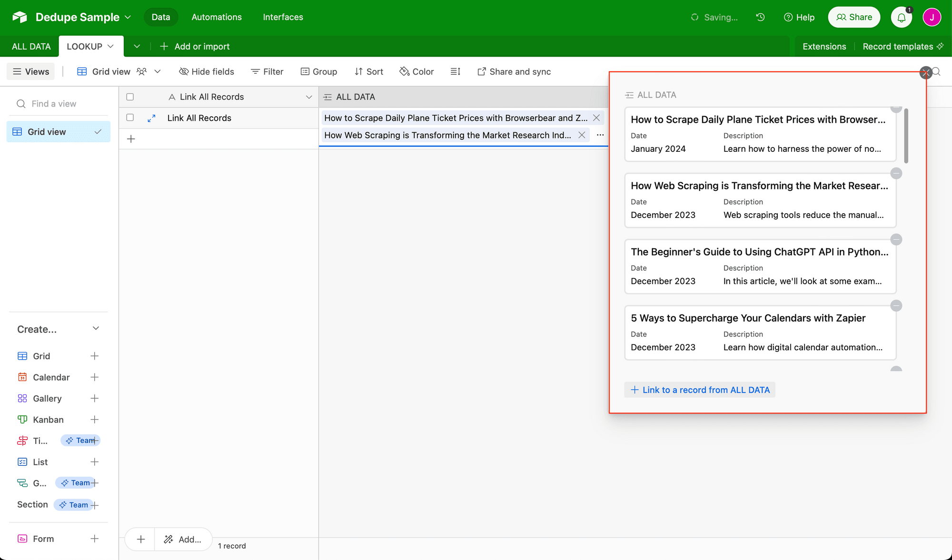The image size is (952, 560).
Task: Switch to the ALL DATA table tab
Action: pyautogui.click(x=31, y=46)
